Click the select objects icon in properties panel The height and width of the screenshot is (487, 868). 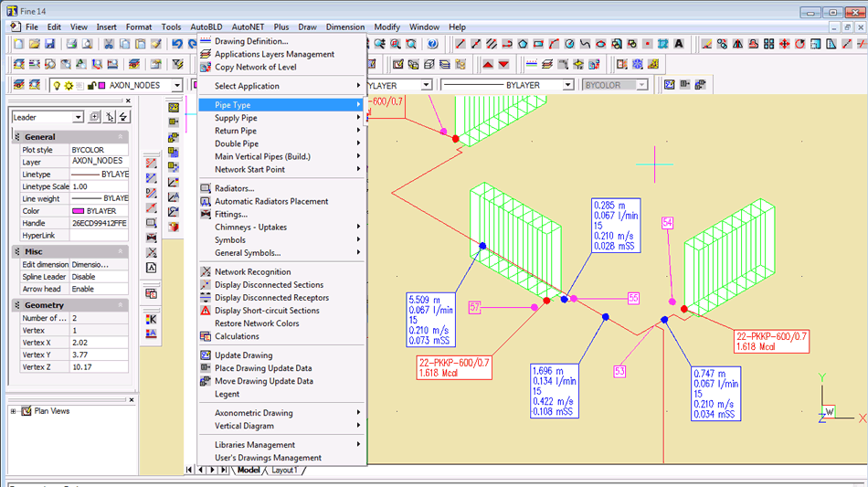tap(110, 117)
